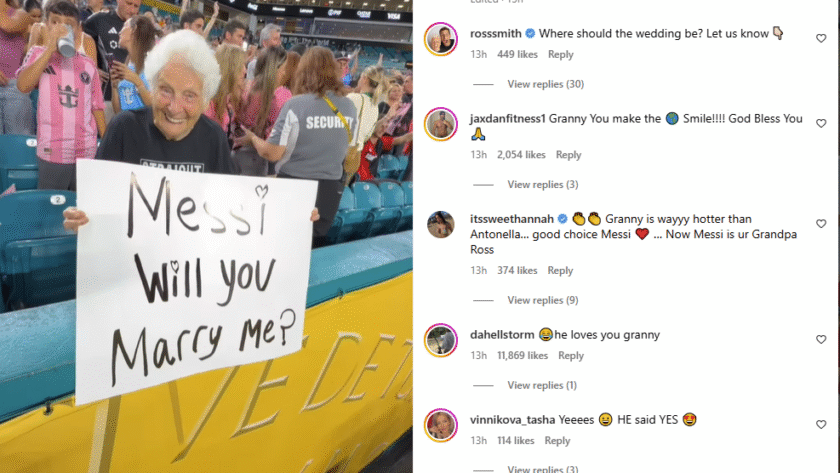Click the Messi marriage proposal video
840x473 pixels.
pos(206,236)
